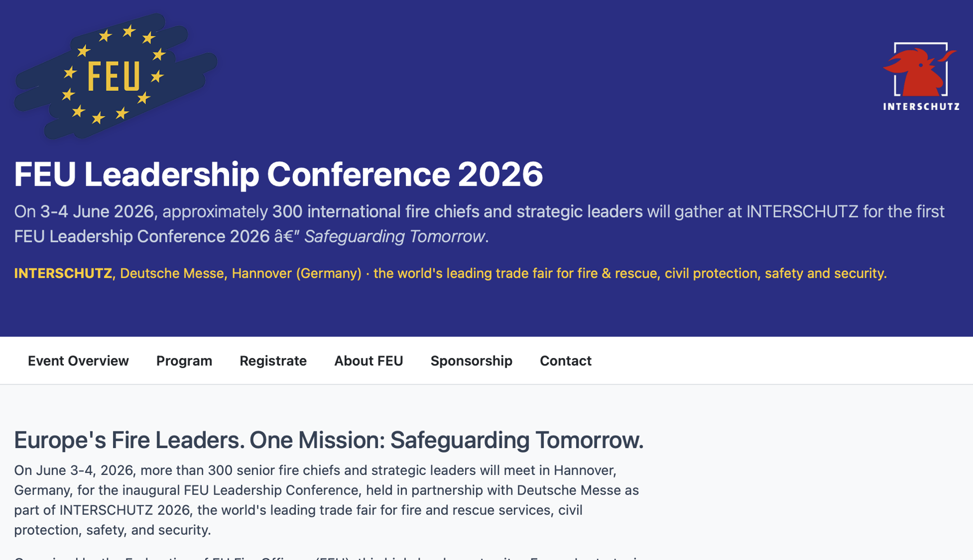Open the Registrate page

tap(273, 361)
